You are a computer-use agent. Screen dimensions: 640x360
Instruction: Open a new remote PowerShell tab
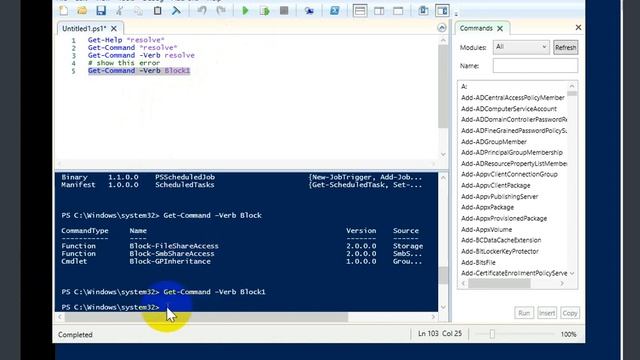point(309,10)
